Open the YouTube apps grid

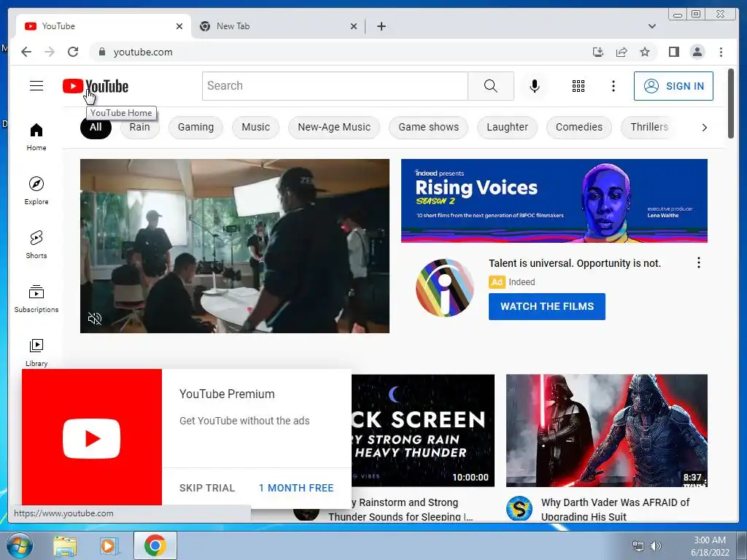(x=578, y=86)
